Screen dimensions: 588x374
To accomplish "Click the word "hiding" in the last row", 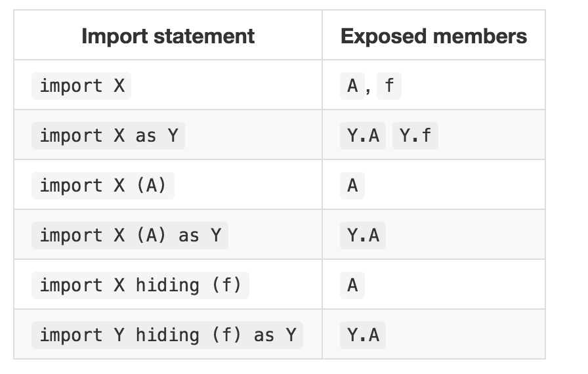I will (167, 335).
